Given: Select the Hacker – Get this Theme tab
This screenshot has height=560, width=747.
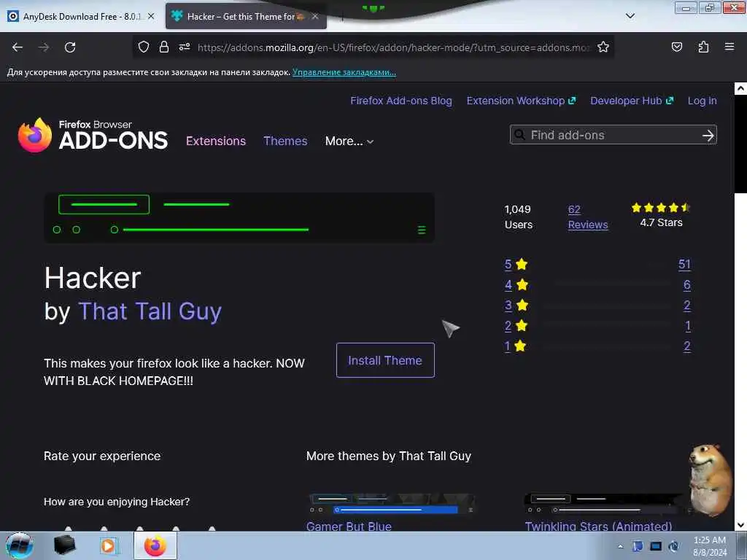Looking at the screenshot, I should coord(246,16).
